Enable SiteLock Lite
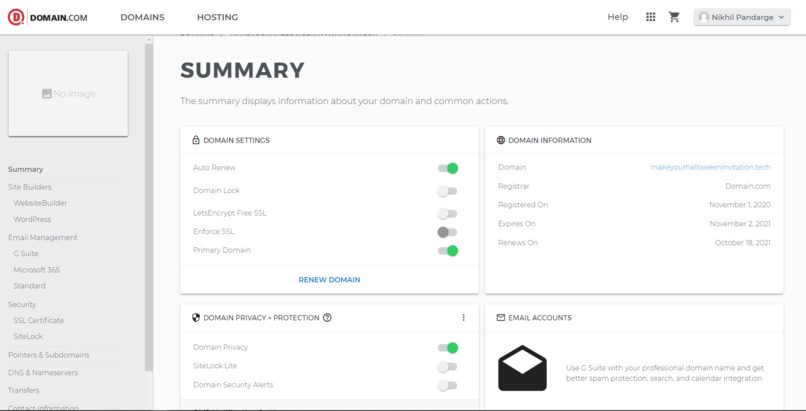This screenshot has height=411, width=806. point(447,367)
